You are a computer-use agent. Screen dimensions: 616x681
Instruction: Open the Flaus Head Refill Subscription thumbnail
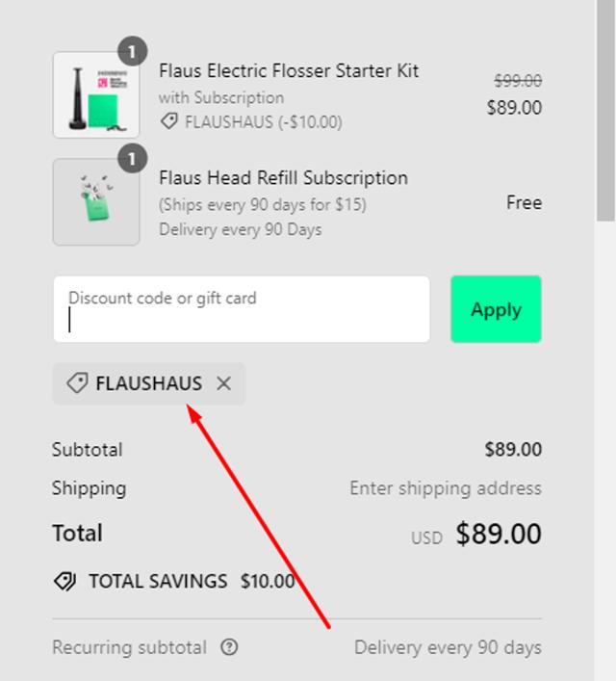(x=96, y=202)
